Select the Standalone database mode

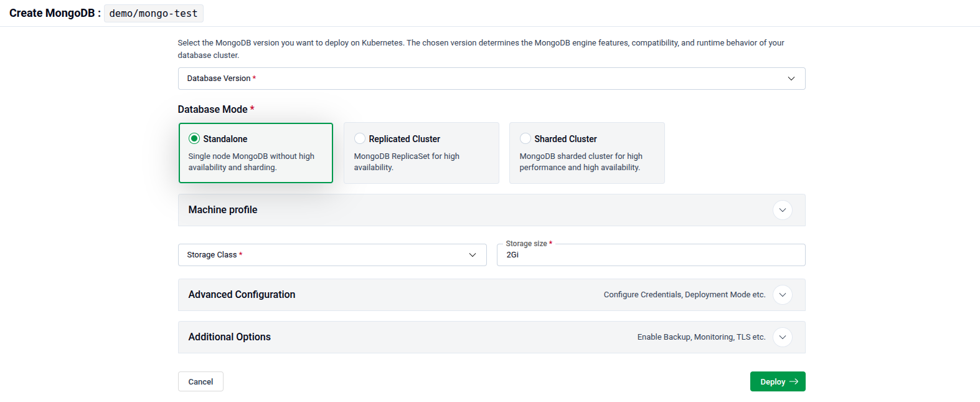256,153
